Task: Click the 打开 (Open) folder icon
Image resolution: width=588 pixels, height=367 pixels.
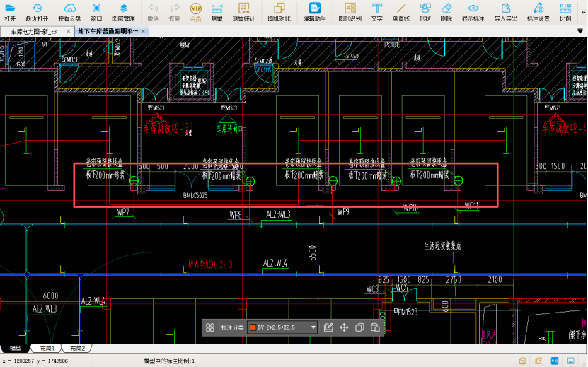Action: [x=10, y=8]
